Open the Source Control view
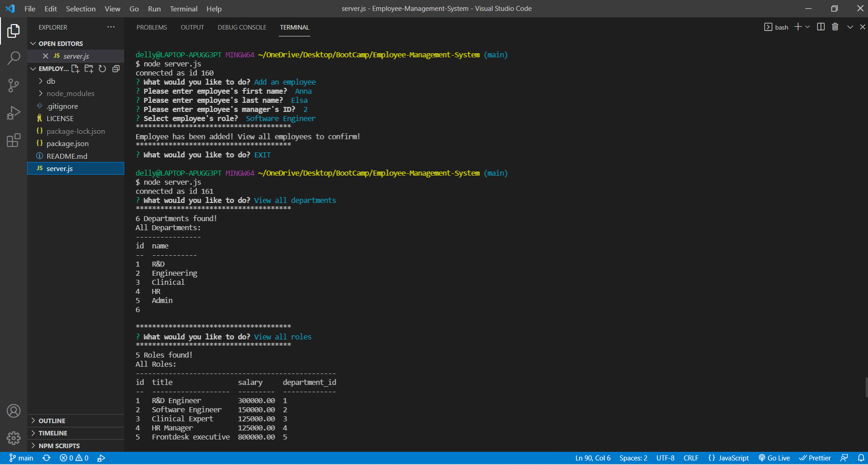 (x=13, y=86)
